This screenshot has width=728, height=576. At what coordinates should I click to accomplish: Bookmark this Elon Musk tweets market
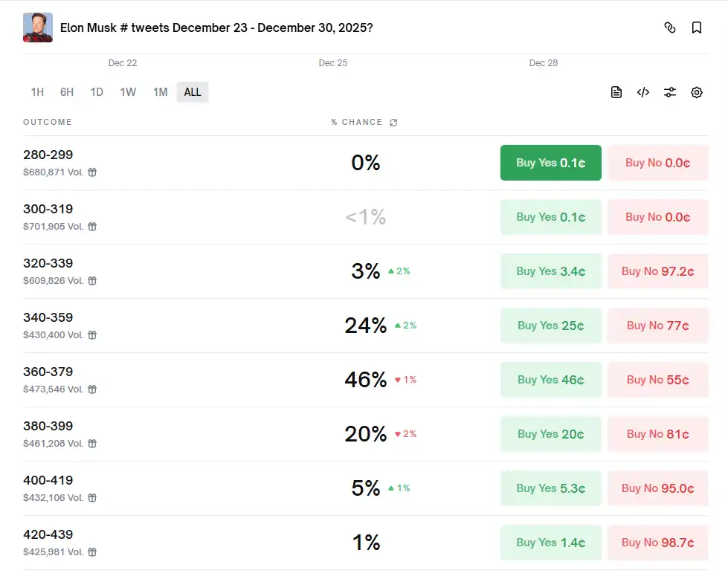click(x=697, y=27)
